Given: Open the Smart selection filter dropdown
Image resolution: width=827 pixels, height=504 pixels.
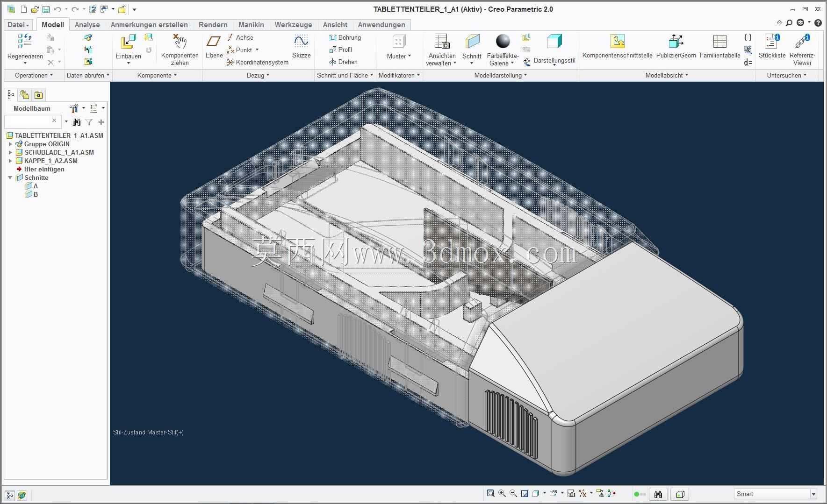Looking at the screenshot, I should click(776, 494).
